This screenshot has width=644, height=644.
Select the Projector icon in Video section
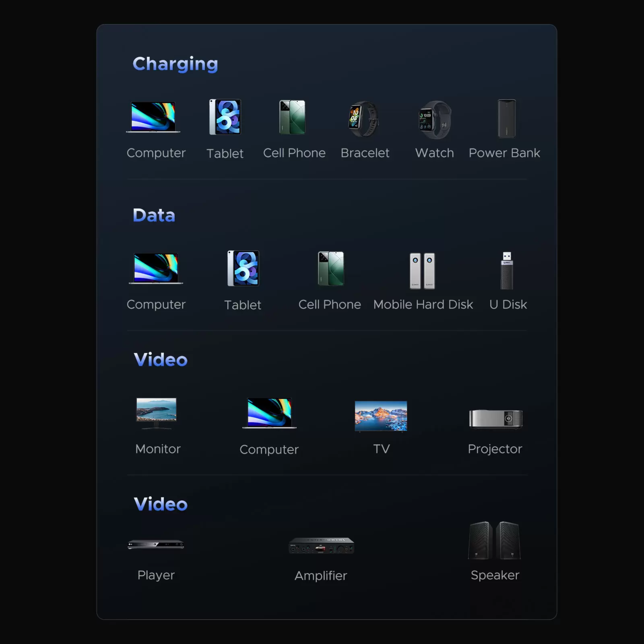[495, 419]
